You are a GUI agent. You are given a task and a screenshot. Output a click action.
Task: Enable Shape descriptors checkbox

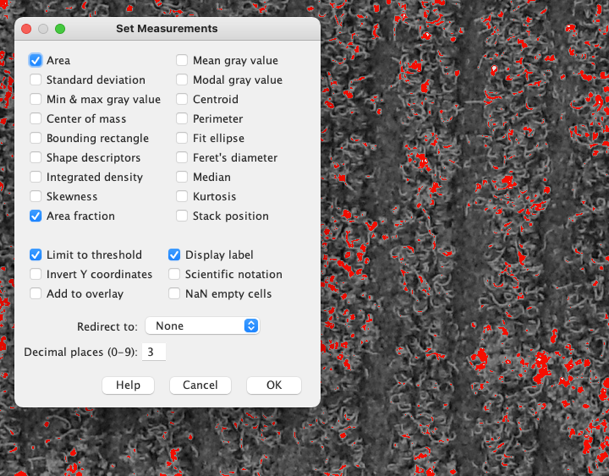[36, 158]
